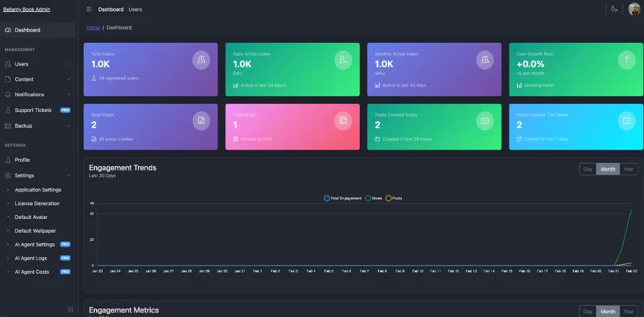Toggle Views legend series
This screenshot has width=644, height=317.
374,198
